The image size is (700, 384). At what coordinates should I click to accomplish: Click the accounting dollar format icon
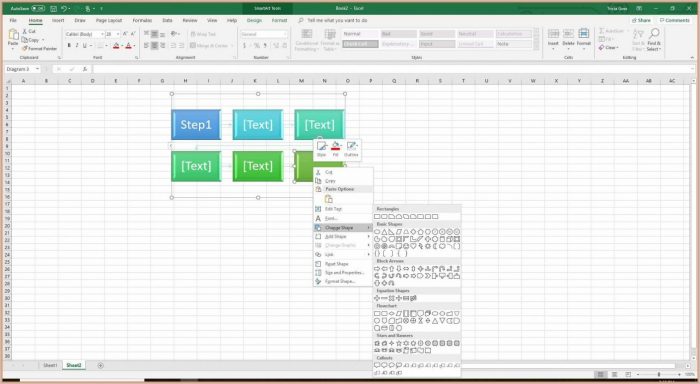tap(245, 46)
